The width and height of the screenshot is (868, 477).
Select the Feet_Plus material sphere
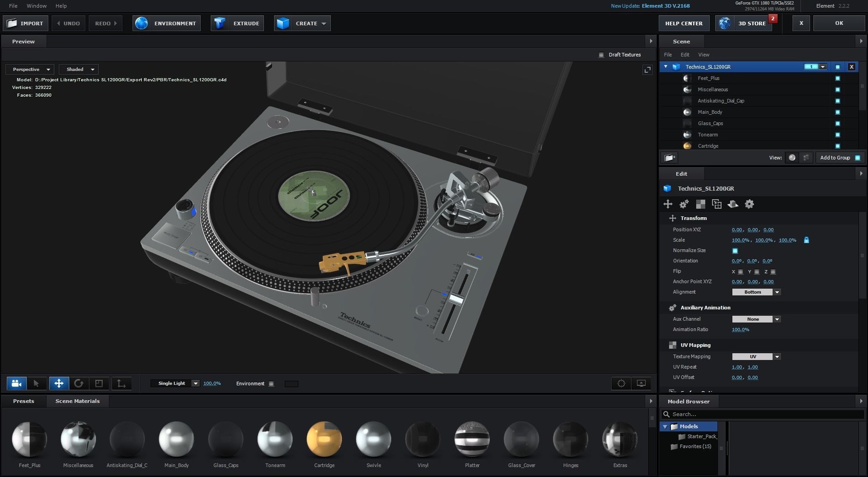[29, 439]
